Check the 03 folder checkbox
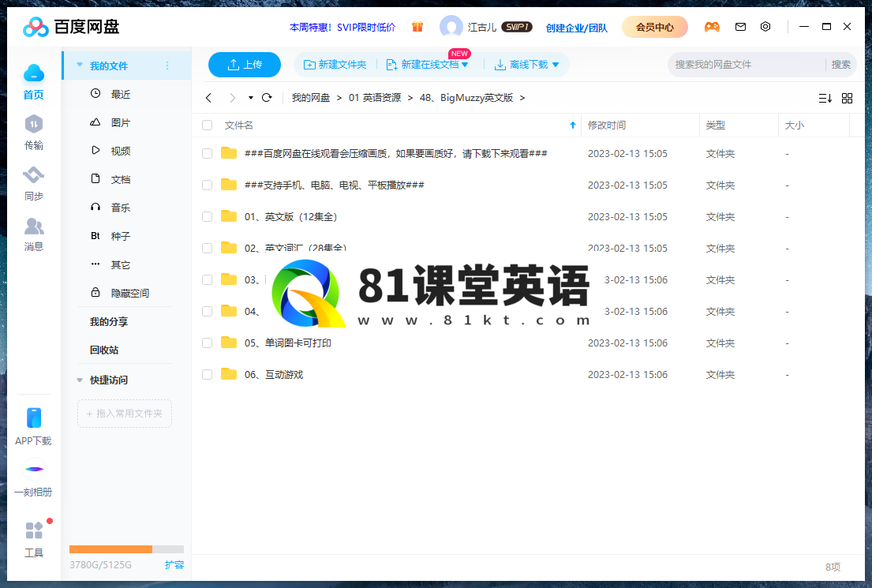The image size is (872, 588). pos(207,280)
